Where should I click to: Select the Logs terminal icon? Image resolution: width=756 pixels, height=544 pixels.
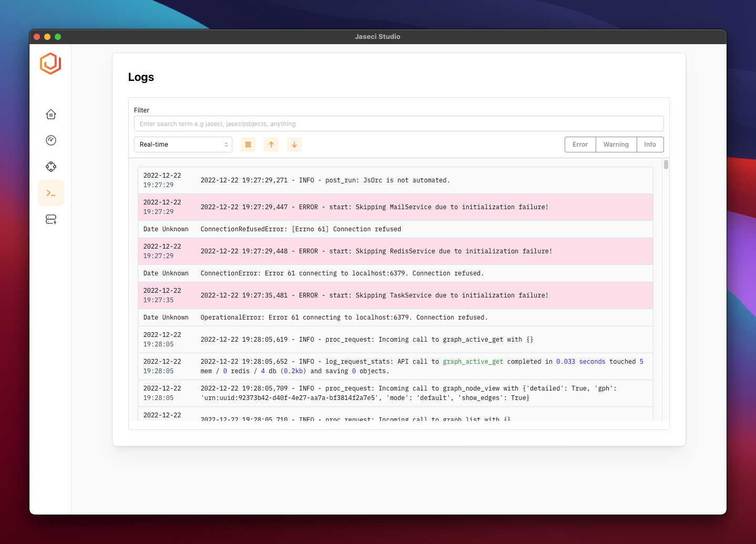[50, 193]
